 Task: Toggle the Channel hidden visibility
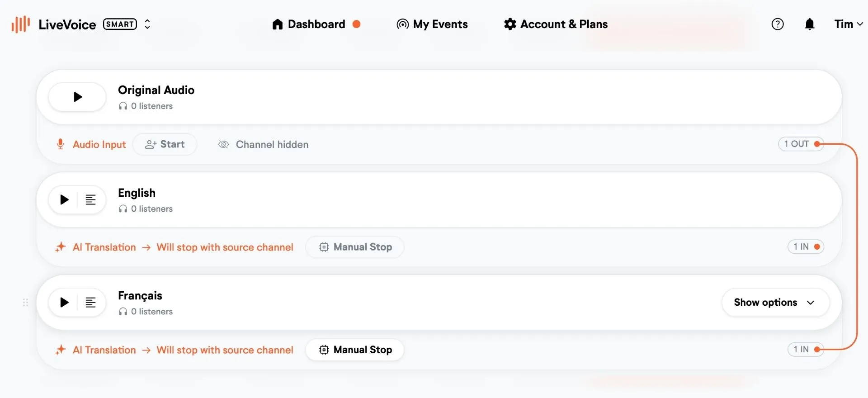click(264, 145)
